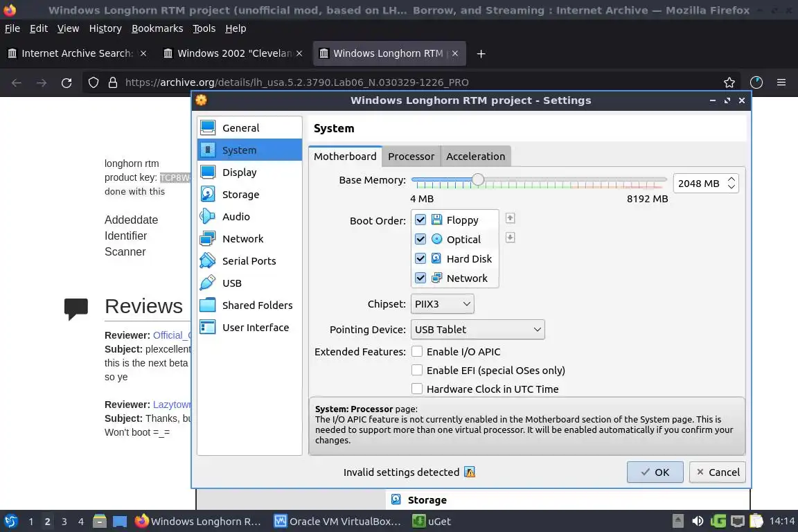The image size is (798, 532).
Task: Open the General settings category
Action: (x=249, y=127)
